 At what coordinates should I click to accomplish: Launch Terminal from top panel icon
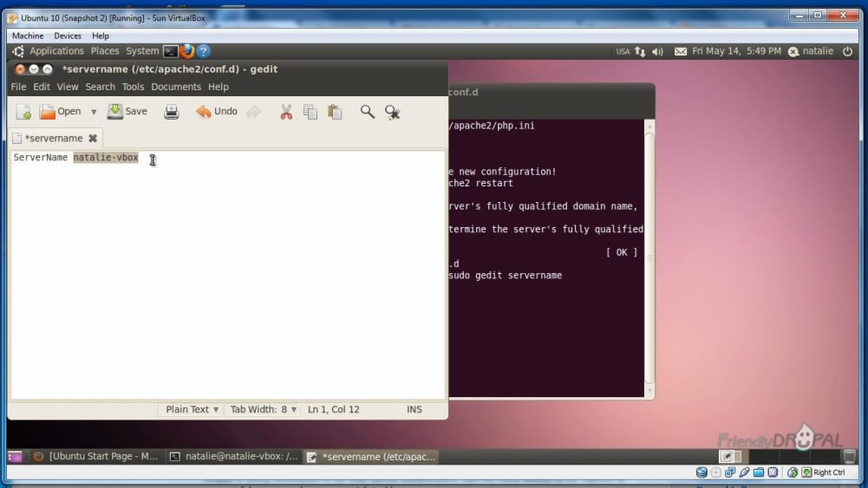coord(171,51)
